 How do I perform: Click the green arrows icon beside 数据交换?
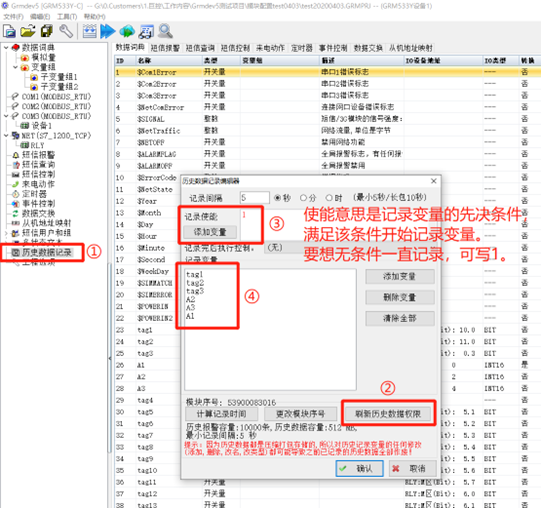16,213
